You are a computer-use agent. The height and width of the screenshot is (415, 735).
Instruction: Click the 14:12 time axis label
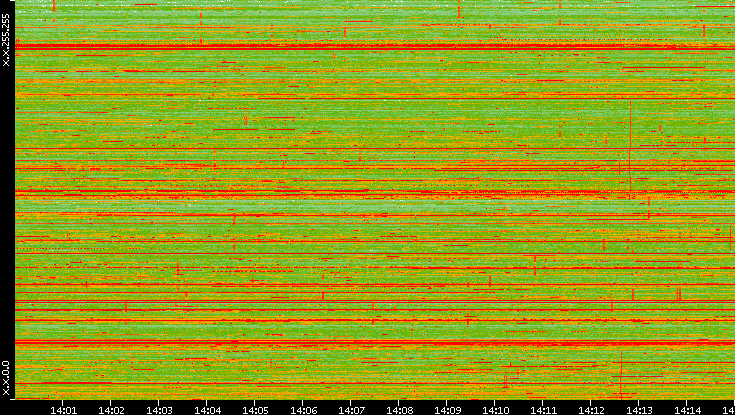(591, 410)
